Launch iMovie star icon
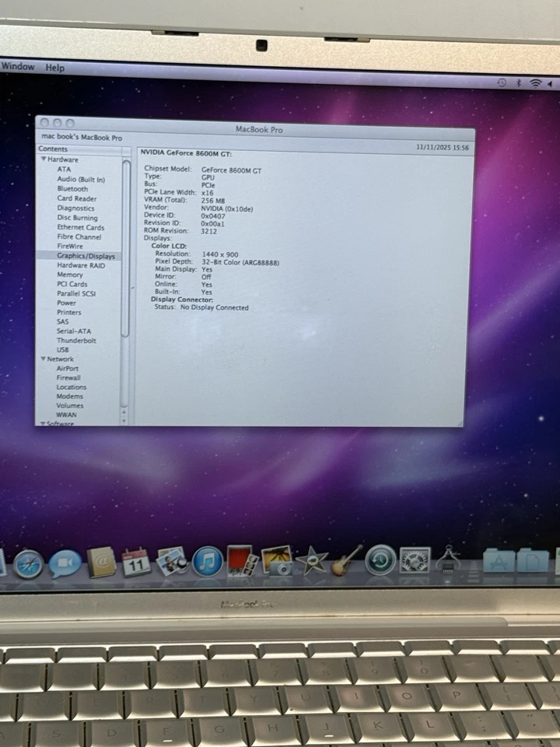Image resolution: width=560 pixels, height=747 pixels. pos(312,561)
